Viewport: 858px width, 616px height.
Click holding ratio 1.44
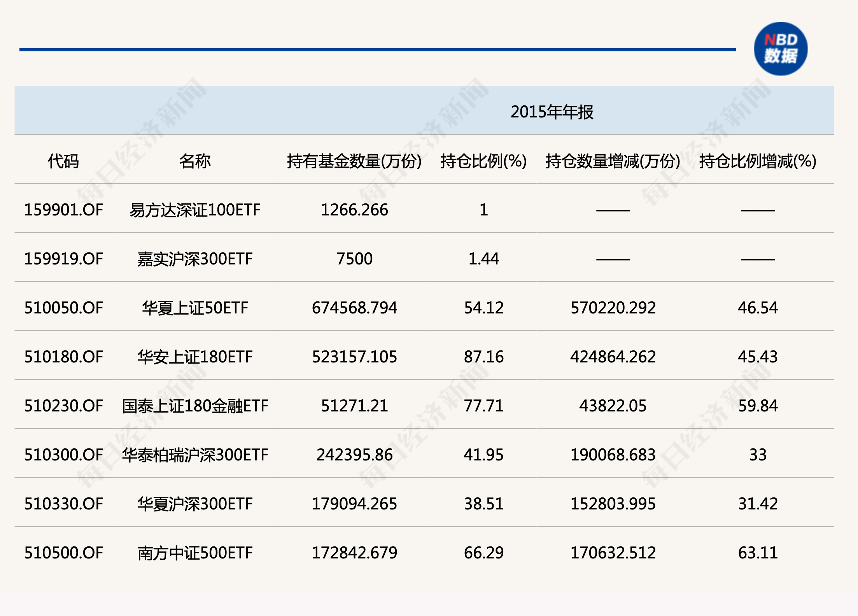tap(483, 259)
